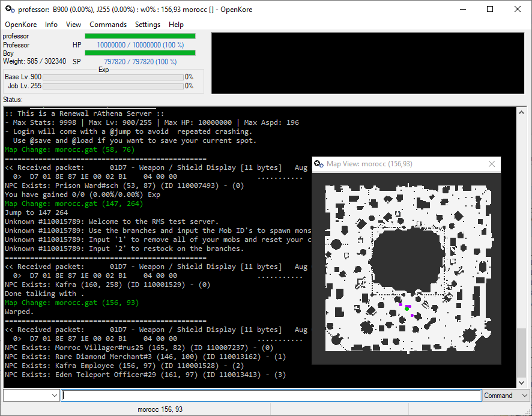Click the Base Lv.900 experience bar

click(113, 77)
